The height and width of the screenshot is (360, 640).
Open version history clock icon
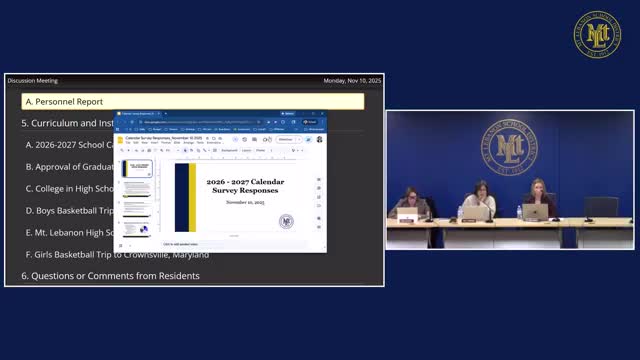(244, 140)
